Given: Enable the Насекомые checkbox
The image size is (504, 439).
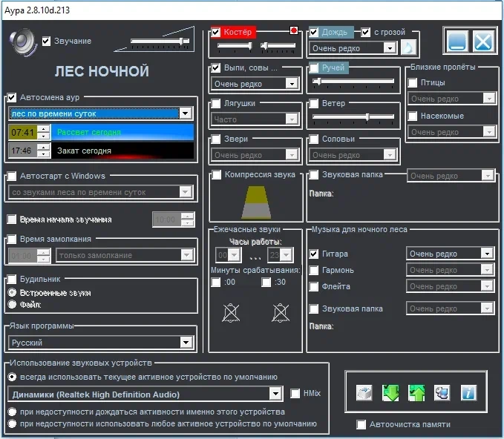Looking at the screenshot, I should coord(413,116).
